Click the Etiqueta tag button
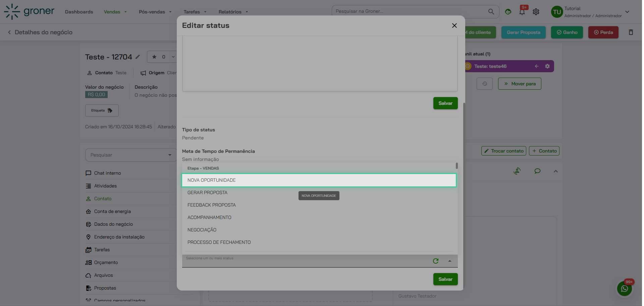 (102, 111)
